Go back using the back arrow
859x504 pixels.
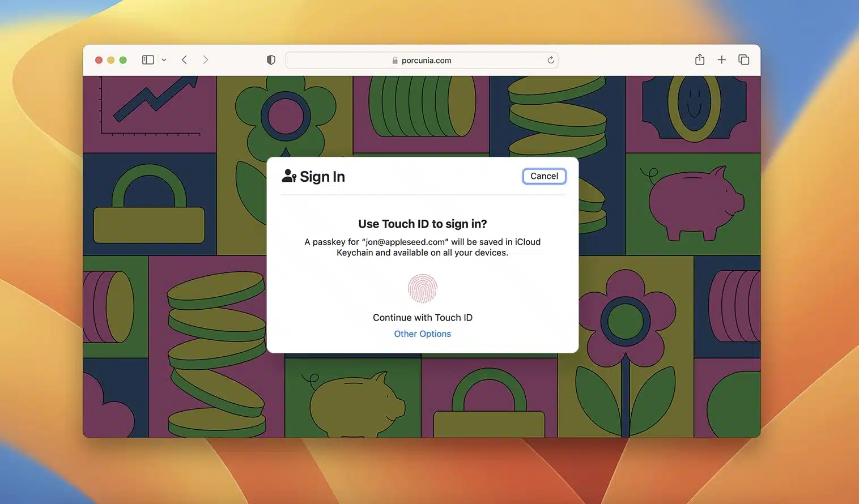[x=184, y=60]
